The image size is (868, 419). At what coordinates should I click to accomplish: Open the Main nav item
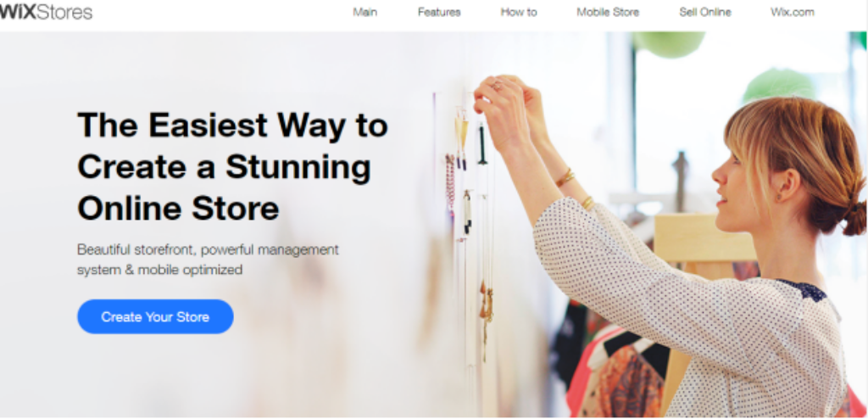(364, 12)
